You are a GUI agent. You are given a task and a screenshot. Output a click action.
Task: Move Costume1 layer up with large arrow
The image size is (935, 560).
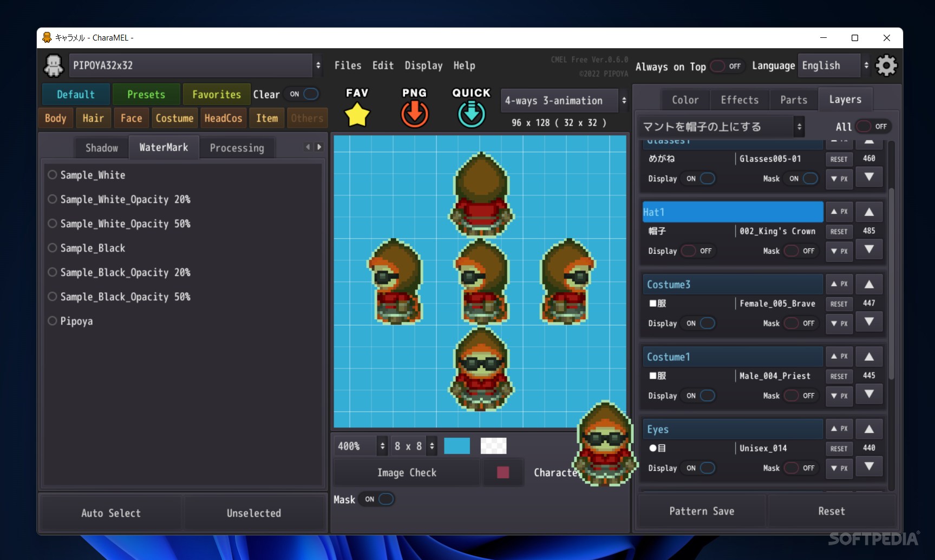tap(869, 357)
